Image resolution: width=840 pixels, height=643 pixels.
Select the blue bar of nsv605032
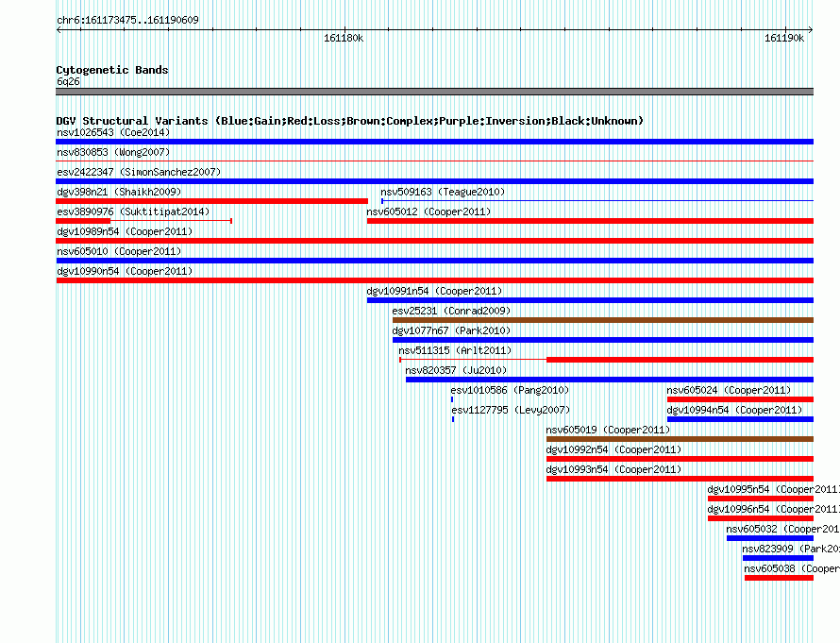pyautogui.click(x=770, y=538)
